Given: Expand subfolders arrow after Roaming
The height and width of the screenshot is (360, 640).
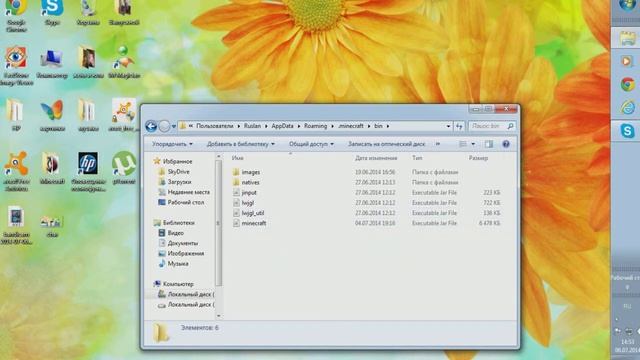Looking at the screenshot, I should (333, 126).
